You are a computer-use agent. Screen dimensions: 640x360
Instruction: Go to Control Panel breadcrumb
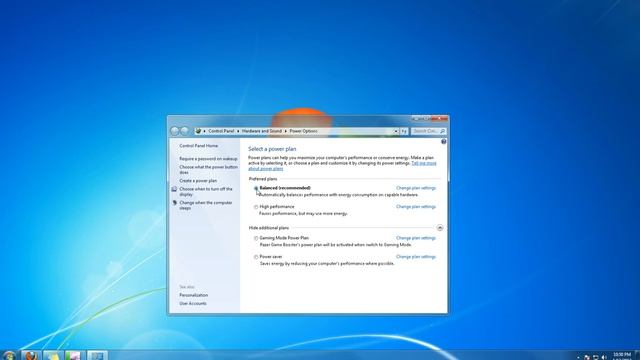221,131
